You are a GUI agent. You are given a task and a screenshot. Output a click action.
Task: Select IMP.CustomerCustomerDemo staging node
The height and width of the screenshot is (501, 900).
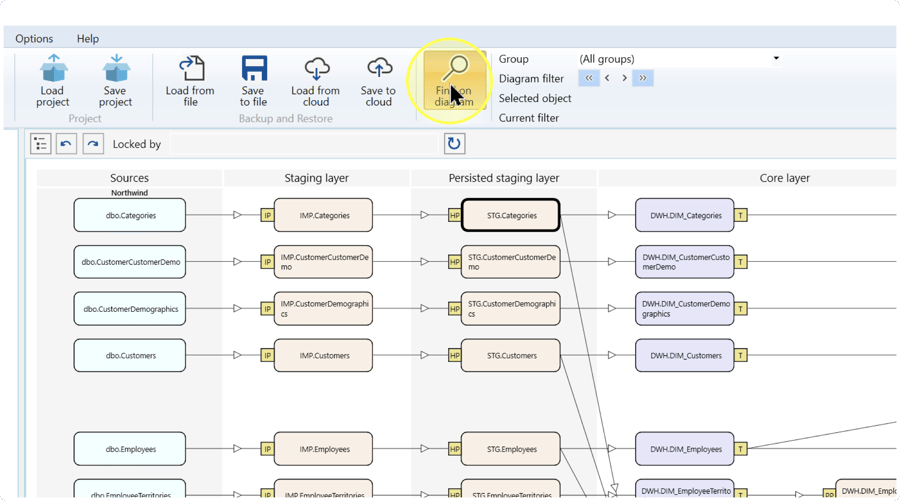pyautogui.click(x=323, y=262)
